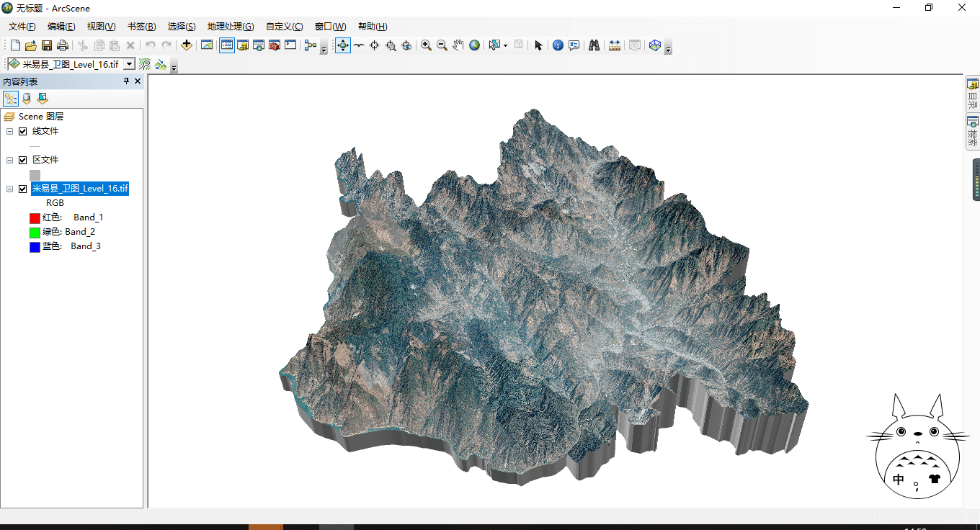Select the Fly tool

coord(359,45)
